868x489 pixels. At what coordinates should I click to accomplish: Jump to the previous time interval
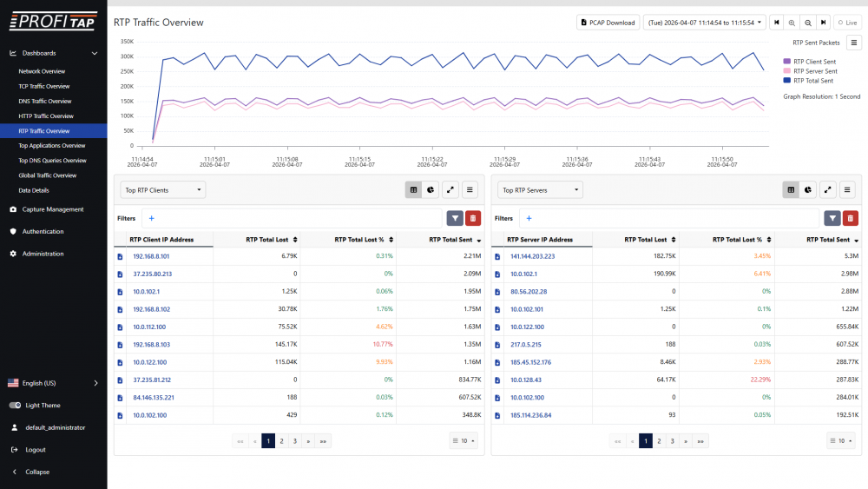coord(776,23)
